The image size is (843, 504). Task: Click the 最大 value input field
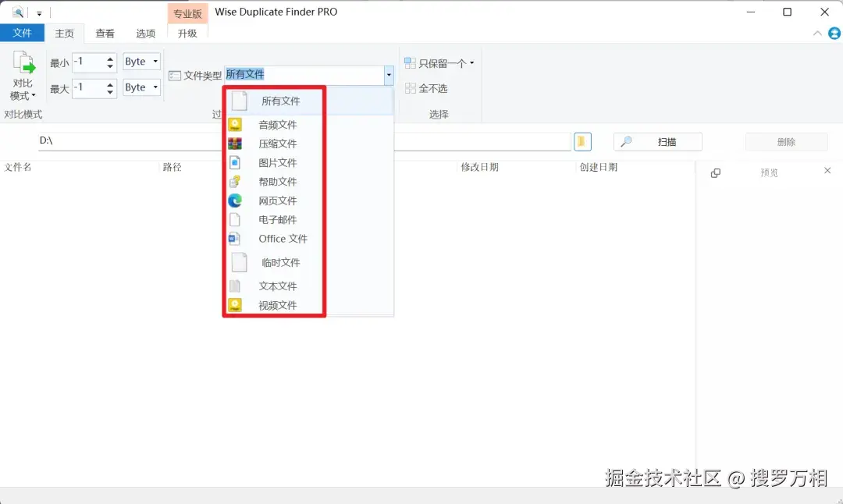pos(89,87)
